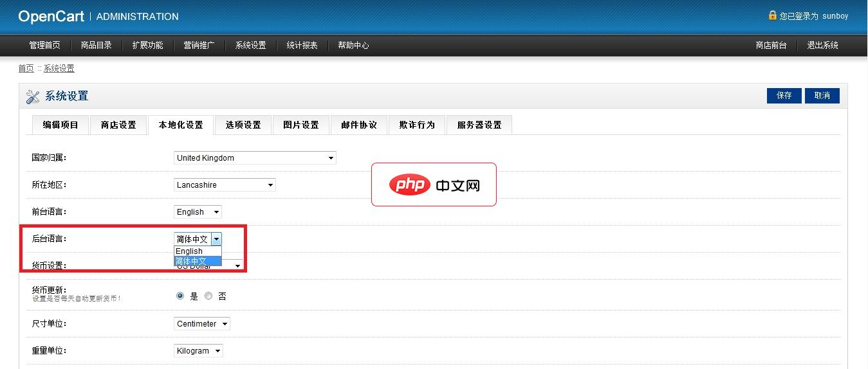Switch to the 图片设置 tab
This screenshot has height=369, width=868.
click(301, 125)
